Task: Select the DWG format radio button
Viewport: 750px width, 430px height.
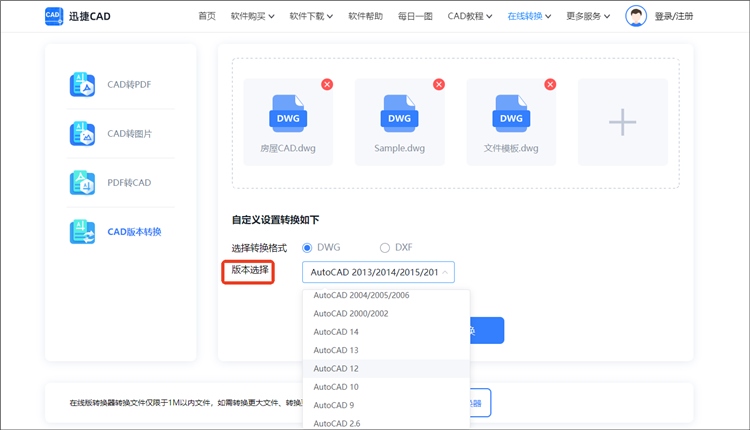Action: tap(308, 247)
